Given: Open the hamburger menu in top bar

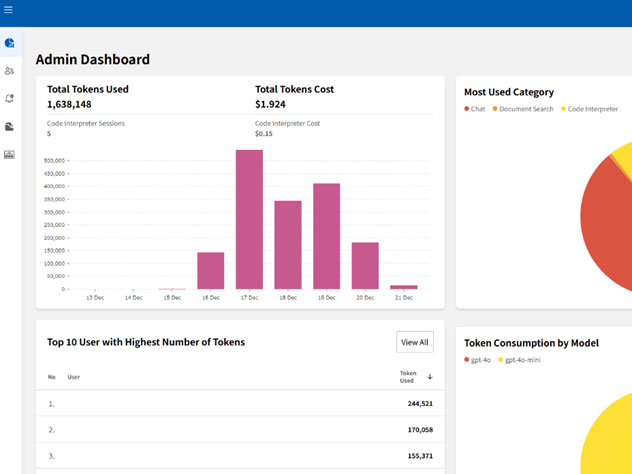Looking at the screenshot, I should pyautogui.click(x=9, y=10).
